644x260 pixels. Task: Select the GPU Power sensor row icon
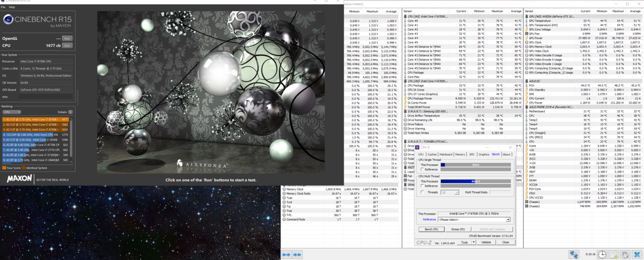527,38
